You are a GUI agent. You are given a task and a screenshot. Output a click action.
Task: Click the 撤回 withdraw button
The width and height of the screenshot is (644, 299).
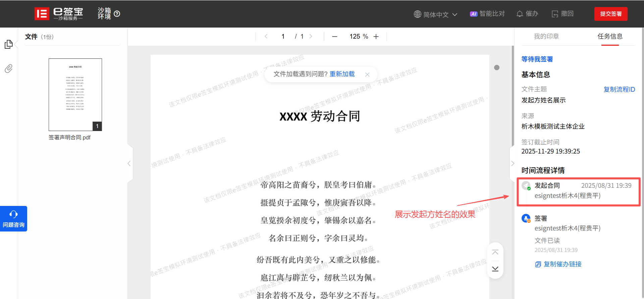pos(563,14)
